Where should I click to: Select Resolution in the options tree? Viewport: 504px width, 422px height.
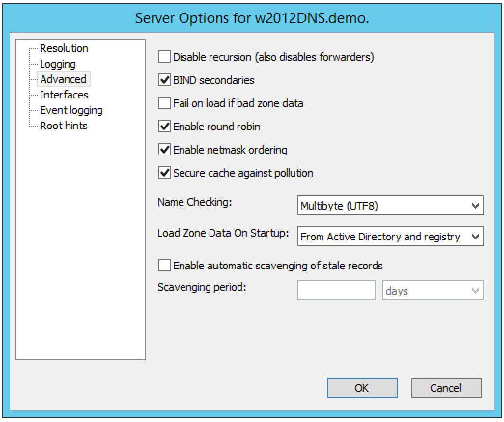tap(64, 48)
